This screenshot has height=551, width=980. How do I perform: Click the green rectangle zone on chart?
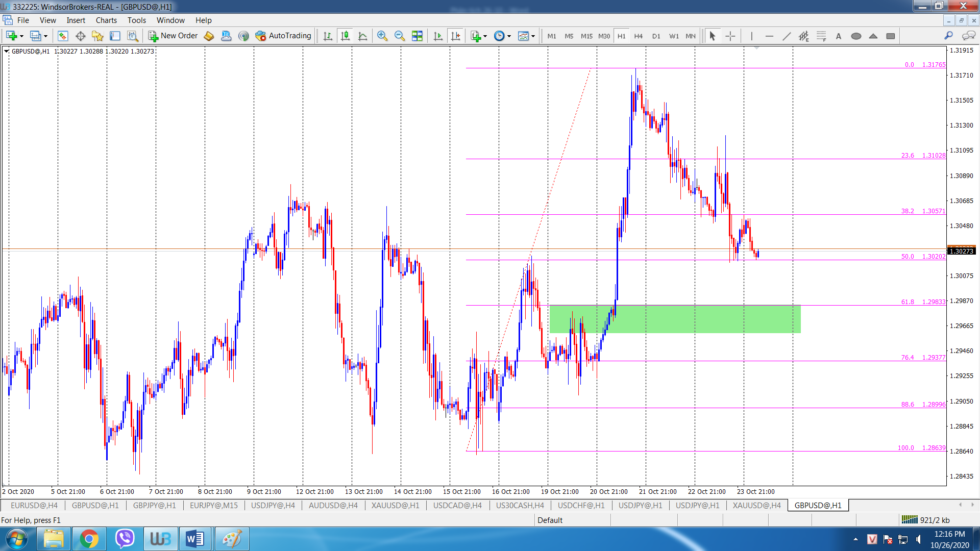pyautogui.click(x=675, y=319)
